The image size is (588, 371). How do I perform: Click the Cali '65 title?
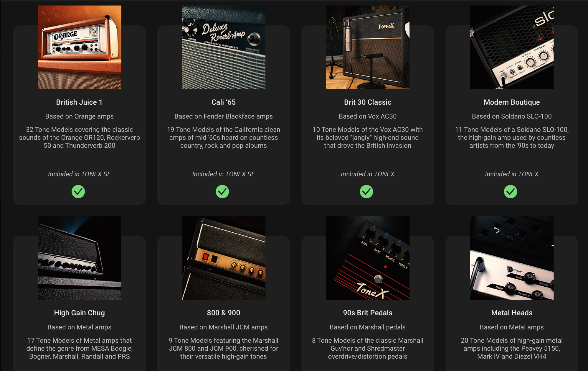(224, 102)
